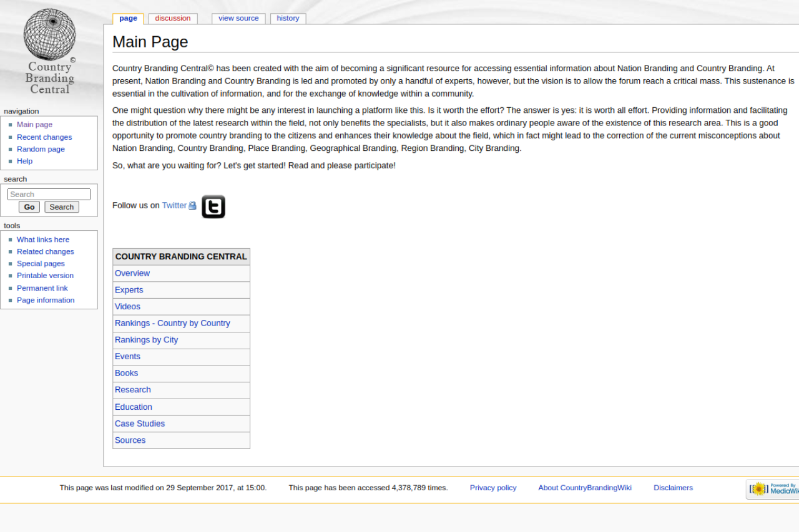This screenshot has width=799, height=532.
Task: Click the Main Page heading
Action: click(150, 42)
